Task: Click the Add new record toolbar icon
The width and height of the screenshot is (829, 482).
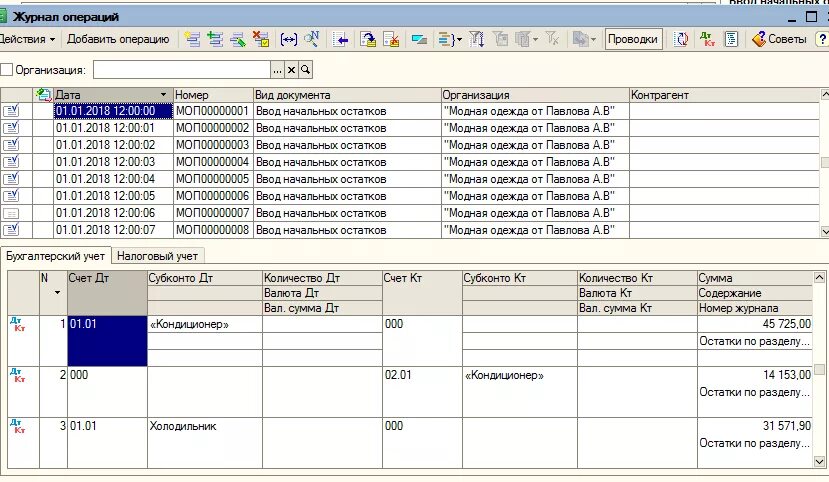Action: [192, 39]
